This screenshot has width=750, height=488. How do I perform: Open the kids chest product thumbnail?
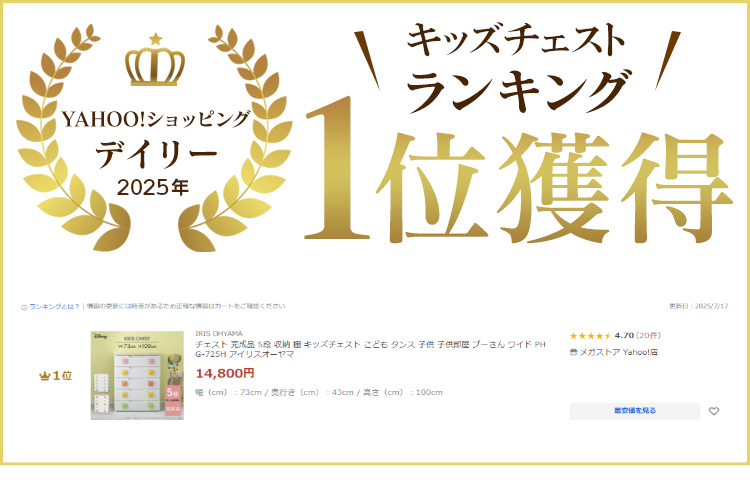click(x=137, y=376)
